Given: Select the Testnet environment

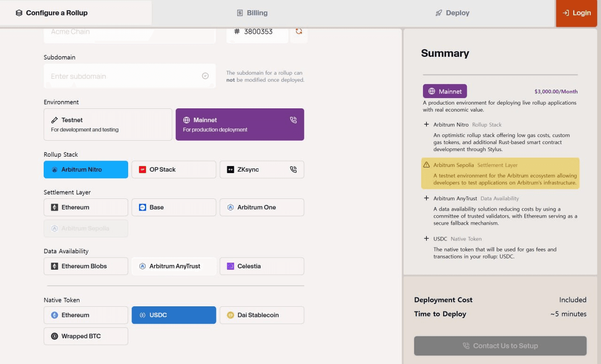Looking at the screenshot, I should (x=108, y=124).
